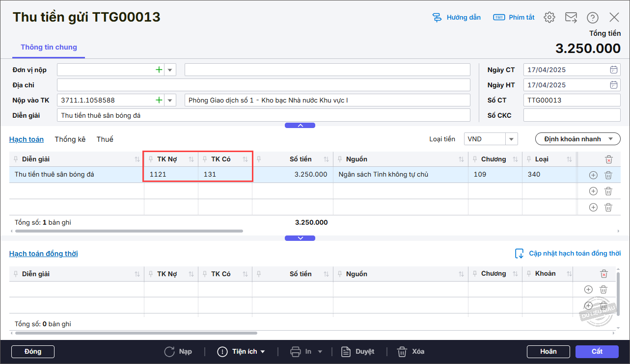Image resolution: width=630 pixels, height=364 pixels.
Task: Pin the TK Nợ column
Action: pos(151,159)
